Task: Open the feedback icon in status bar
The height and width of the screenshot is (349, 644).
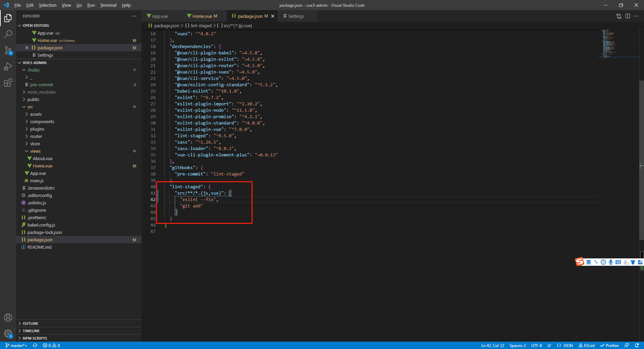Action: click(627, 345)
